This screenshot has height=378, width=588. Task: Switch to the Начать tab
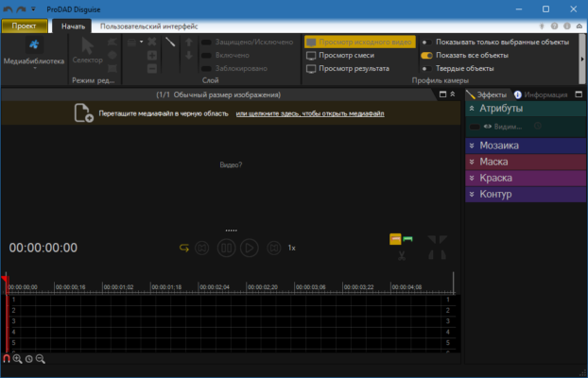point(73,26)
